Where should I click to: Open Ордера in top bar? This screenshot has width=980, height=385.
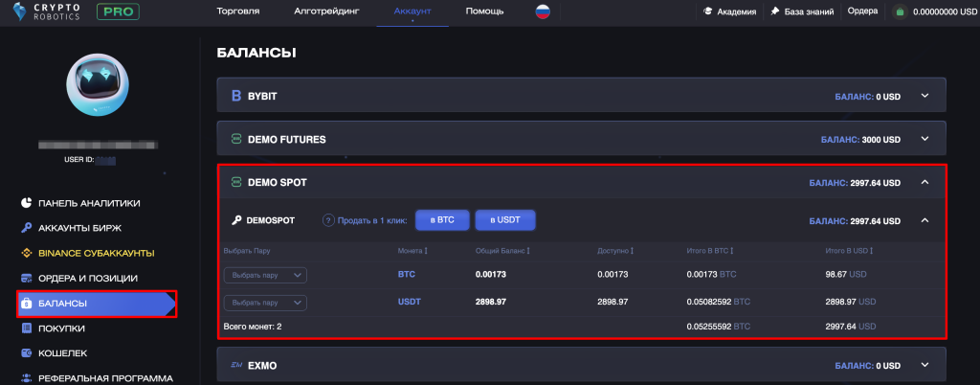pos(862,11)
